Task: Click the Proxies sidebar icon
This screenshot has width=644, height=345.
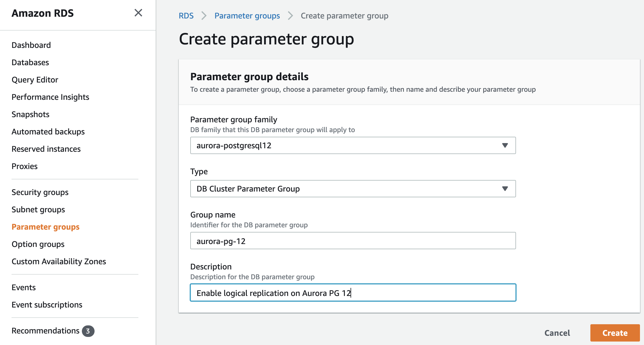Action: (24, 166)
